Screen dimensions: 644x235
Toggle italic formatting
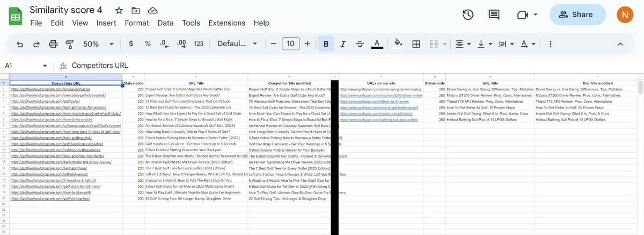[342, 44]
